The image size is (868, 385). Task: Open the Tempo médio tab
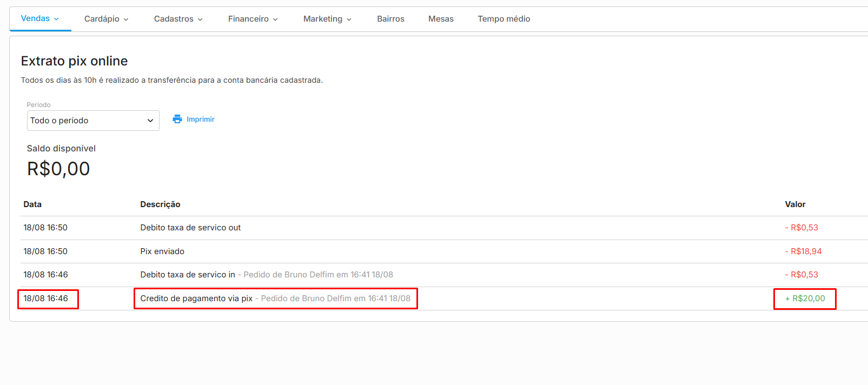pyautogui.click(x=503, y=19)
